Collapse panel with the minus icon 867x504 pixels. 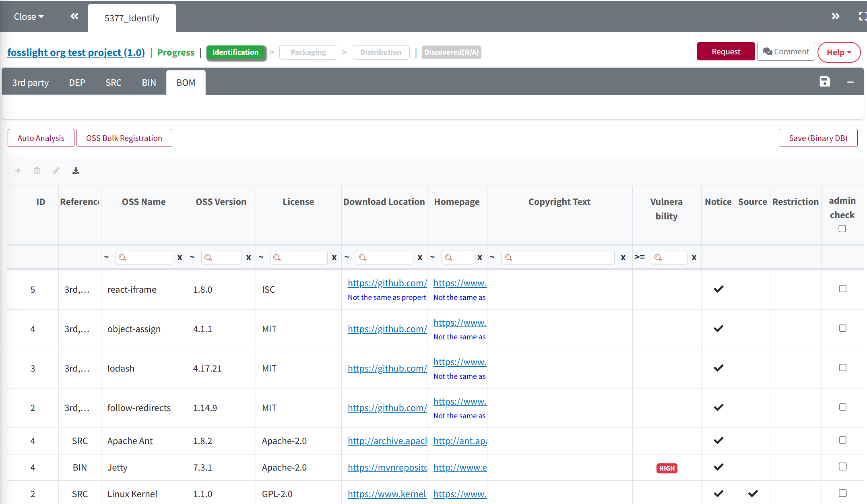point(850,82)
